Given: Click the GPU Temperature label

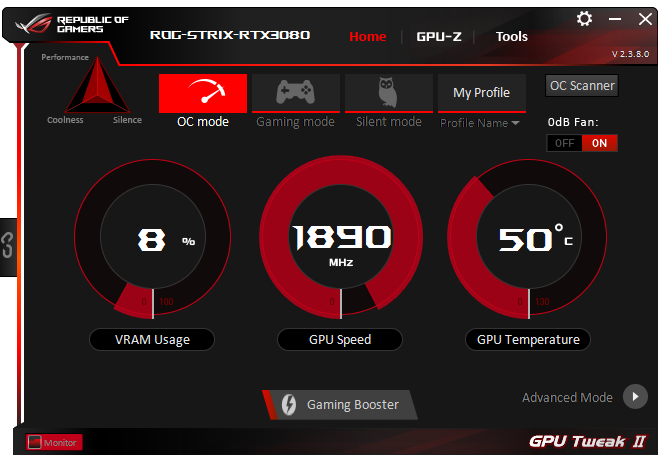Looking at the screenshot, I should pyautogui.click(x=528, y=340).
